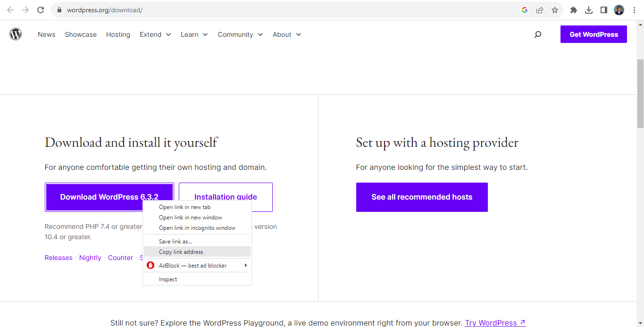Select Copy link address
The width and height of the screenshot is (644, 327).
coord(197,252)
